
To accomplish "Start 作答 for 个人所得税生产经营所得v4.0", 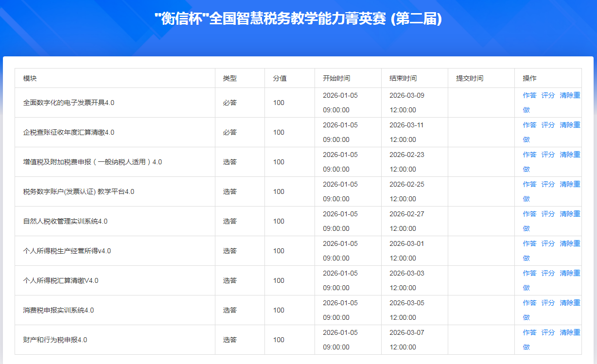I will click(x=529, y=243).
